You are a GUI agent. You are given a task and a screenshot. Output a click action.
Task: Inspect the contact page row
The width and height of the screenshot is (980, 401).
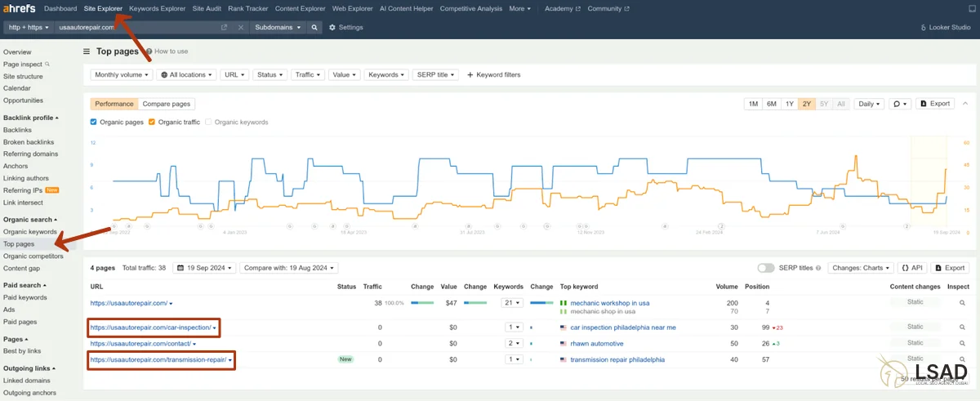point(964,343)
